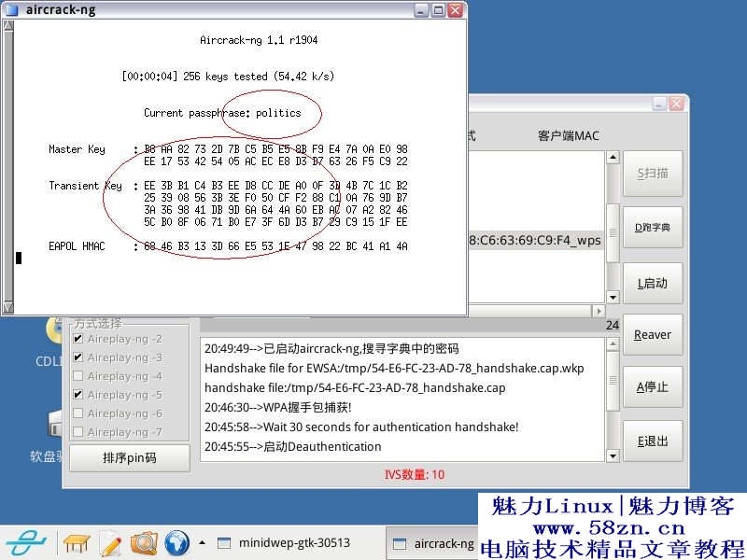This screenshot has width=747, height=560.
Task: Click the IVS数量: 10 status text
Action: pyautogui.click(x=415, y=475)
